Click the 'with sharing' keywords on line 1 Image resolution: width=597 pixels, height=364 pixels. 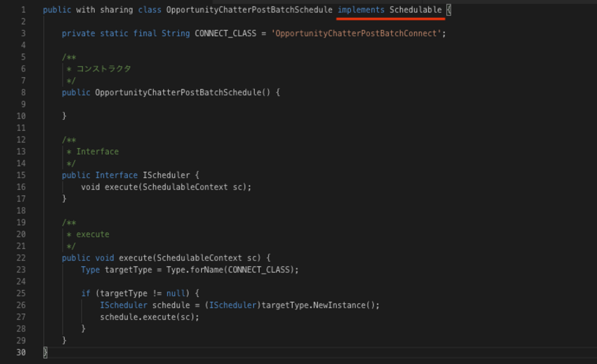[x=104, y=10]
